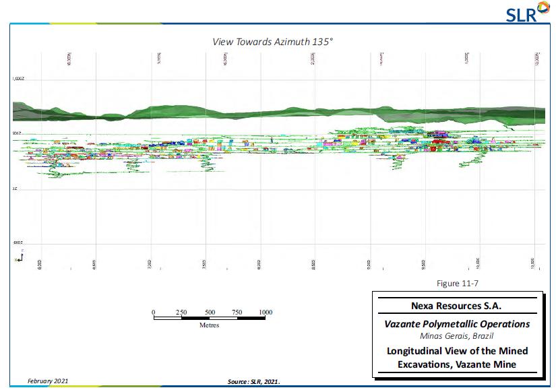
Task: Click the '9,500' bottom axis label
Action: coord(423,265)
